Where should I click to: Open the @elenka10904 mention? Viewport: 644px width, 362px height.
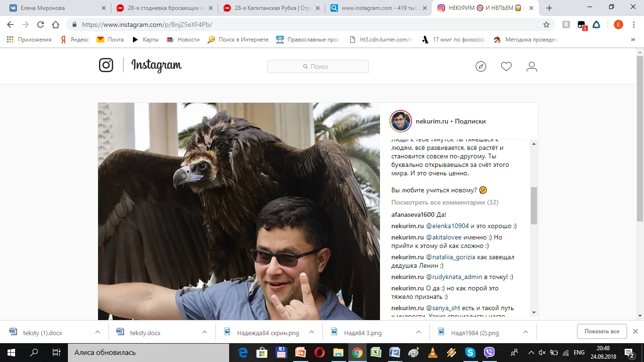pyautogui.click(x=447, y=226)
